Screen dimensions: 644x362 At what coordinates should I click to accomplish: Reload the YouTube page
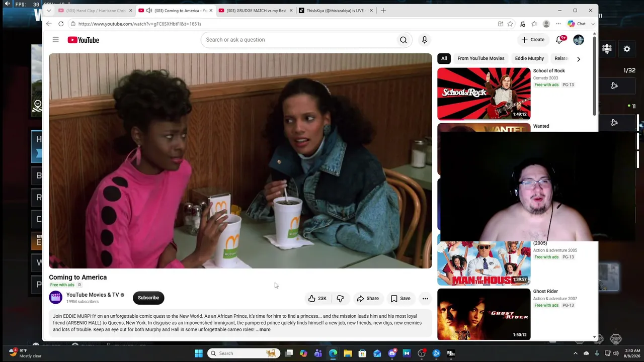pos(61,24)
